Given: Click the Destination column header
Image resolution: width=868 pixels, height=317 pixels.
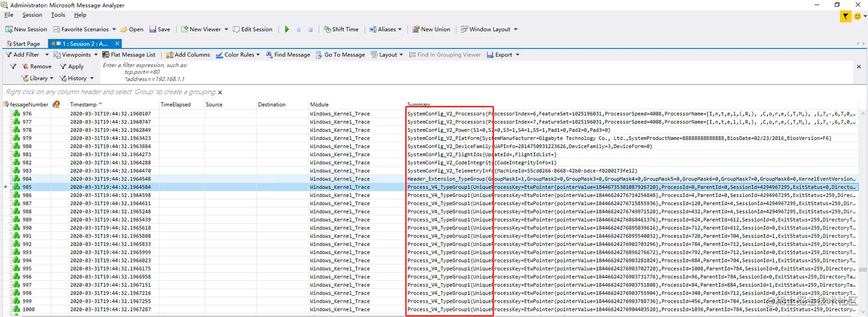Looking at the screenshot, I should (282, 105).
